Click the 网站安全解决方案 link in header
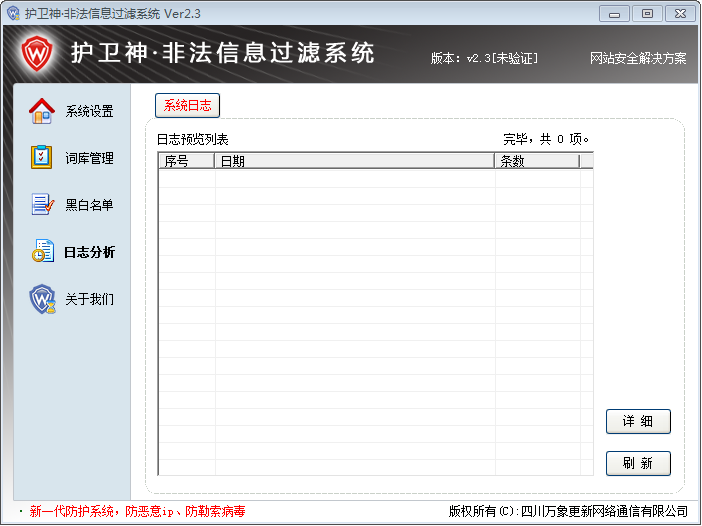This screenshot has height=526, width=702. (638, 58)
